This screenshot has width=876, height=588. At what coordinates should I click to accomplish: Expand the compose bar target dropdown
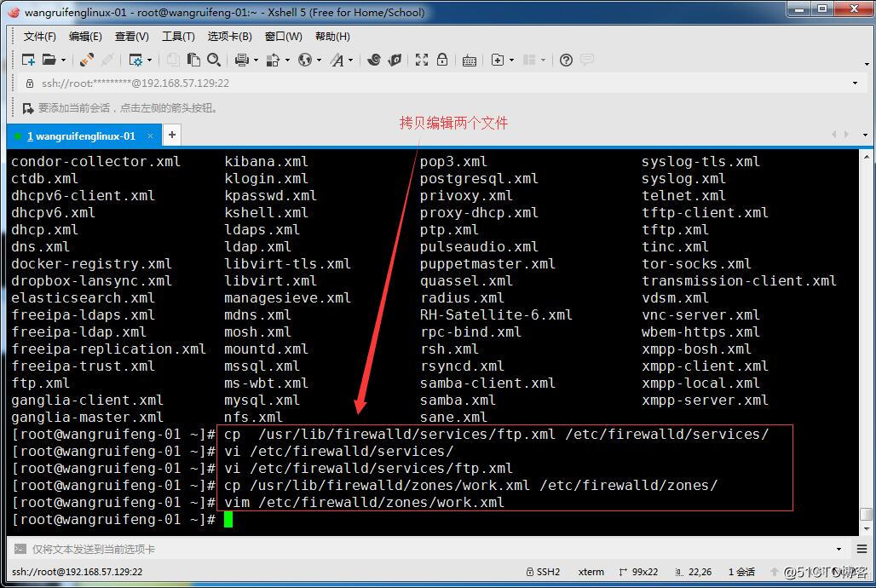(839, 549)
